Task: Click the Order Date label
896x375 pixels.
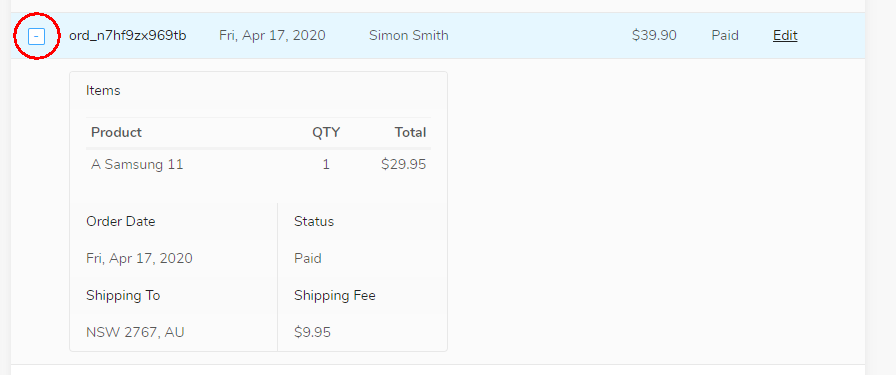Action: click(x=121, y=221)
